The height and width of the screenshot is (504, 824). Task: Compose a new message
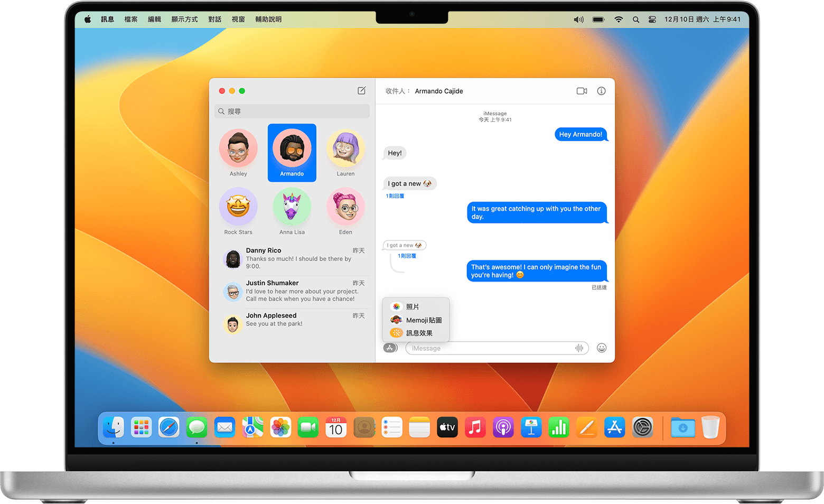(x=362, y=91)
